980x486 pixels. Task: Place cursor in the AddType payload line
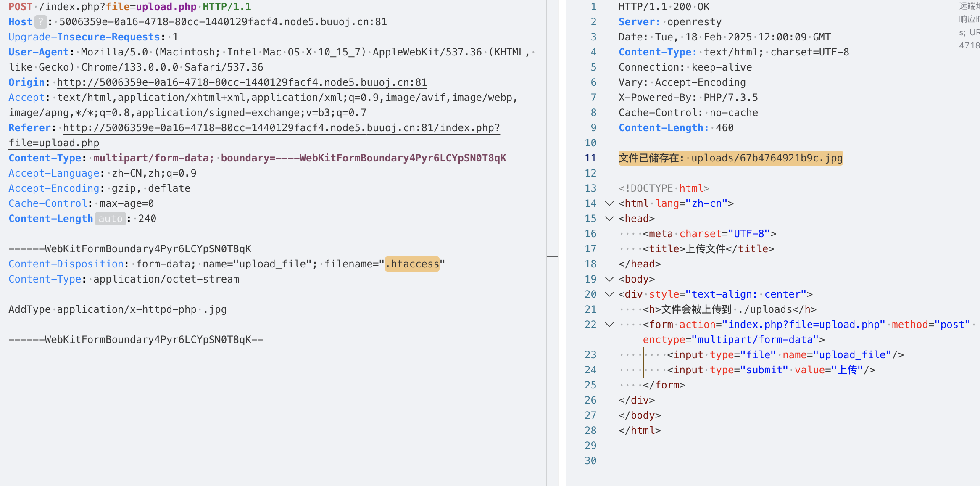click(117, 309)
